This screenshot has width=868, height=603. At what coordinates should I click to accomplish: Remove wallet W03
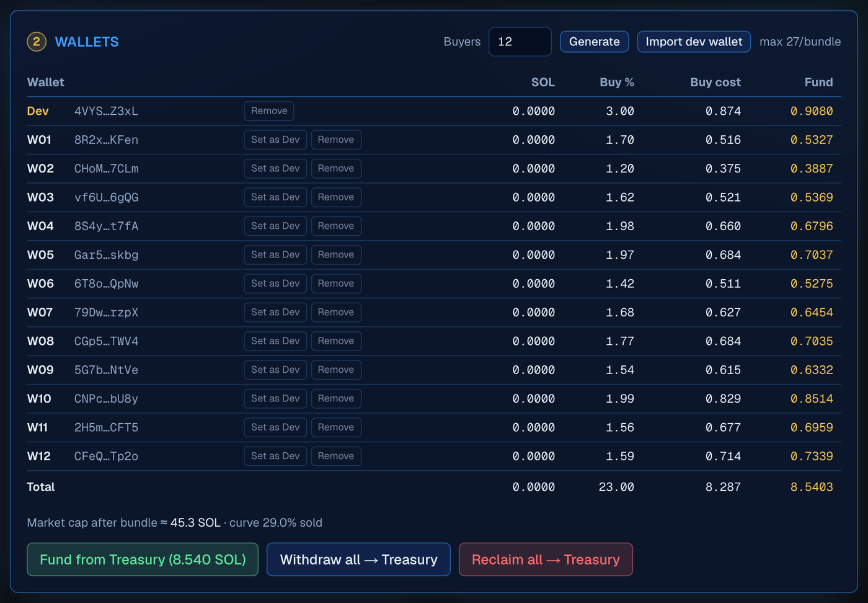[x=336, y=197]
